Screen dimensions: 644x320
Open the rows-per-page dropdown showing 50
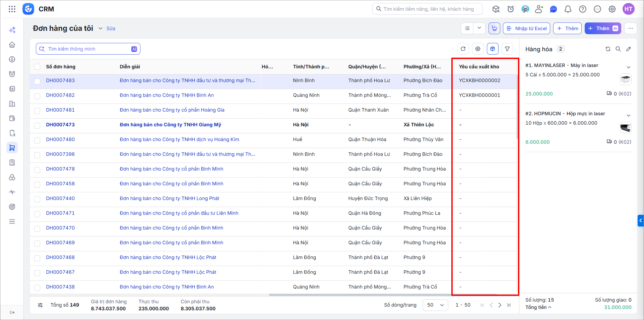click(435, 305)
